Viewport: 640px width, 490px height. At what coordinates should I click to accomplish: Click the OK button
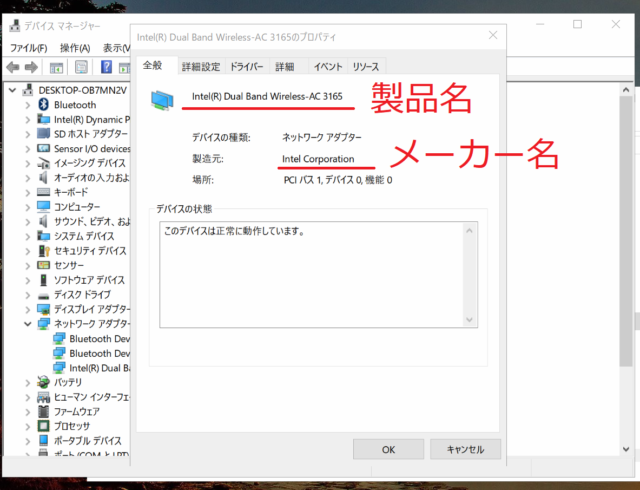point(388,449)
